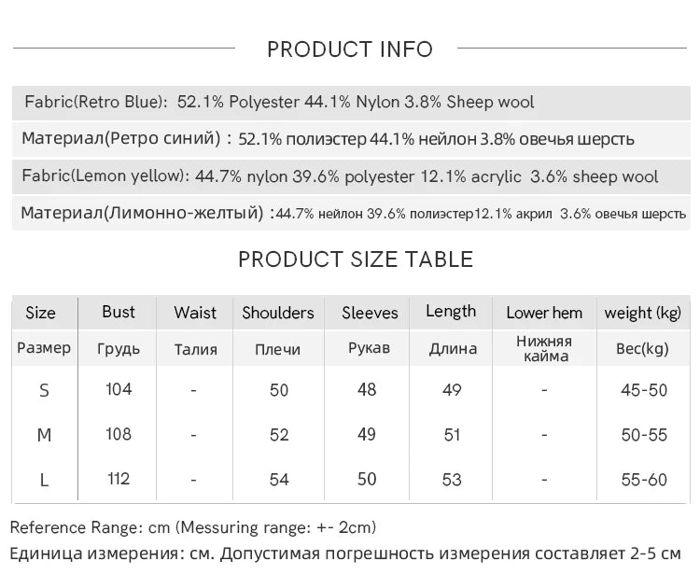This screenshot has height=588, width=700.
Task: Click the PRODUCT INFO heading
Action: (x=350, y=49)
